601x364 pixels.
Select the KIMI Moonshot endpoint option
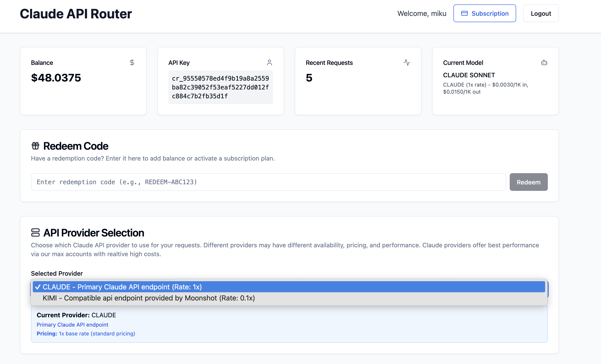click(x=289, y=298)
